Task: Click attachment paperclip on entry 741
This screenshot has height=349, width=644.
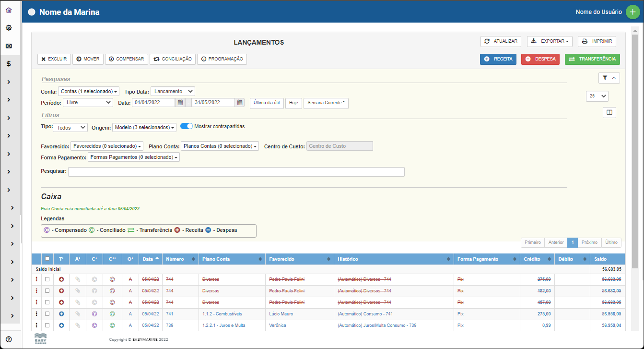Action: (x=77, y=314)
